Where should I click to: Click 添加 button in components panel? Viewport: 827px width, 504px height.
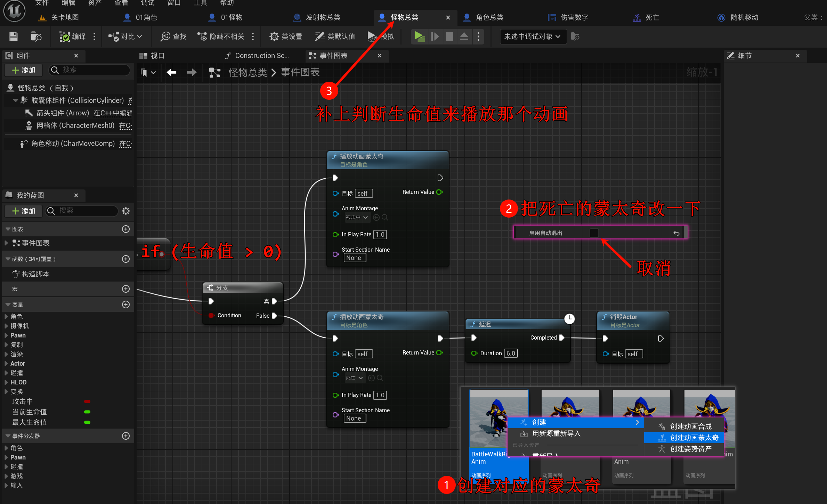24,70
